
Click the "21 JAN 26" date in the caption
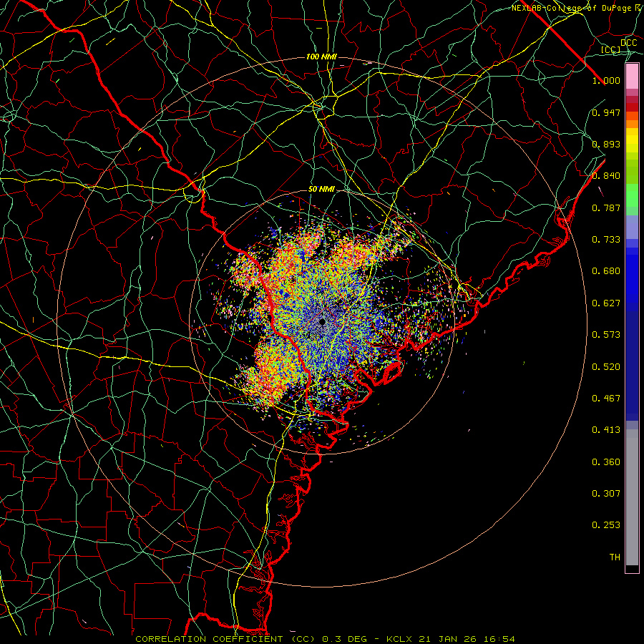coord(447,639)
